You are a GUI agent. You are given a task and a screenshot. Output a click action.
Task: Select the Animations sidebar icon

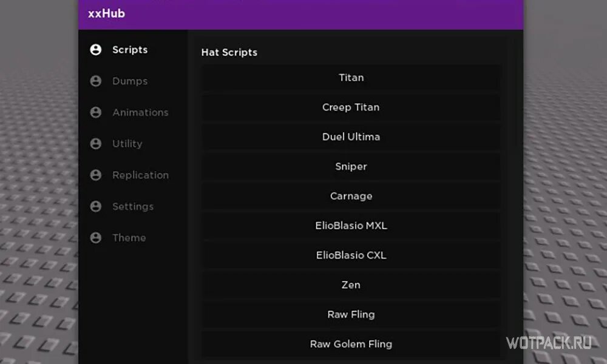[95, 112]
